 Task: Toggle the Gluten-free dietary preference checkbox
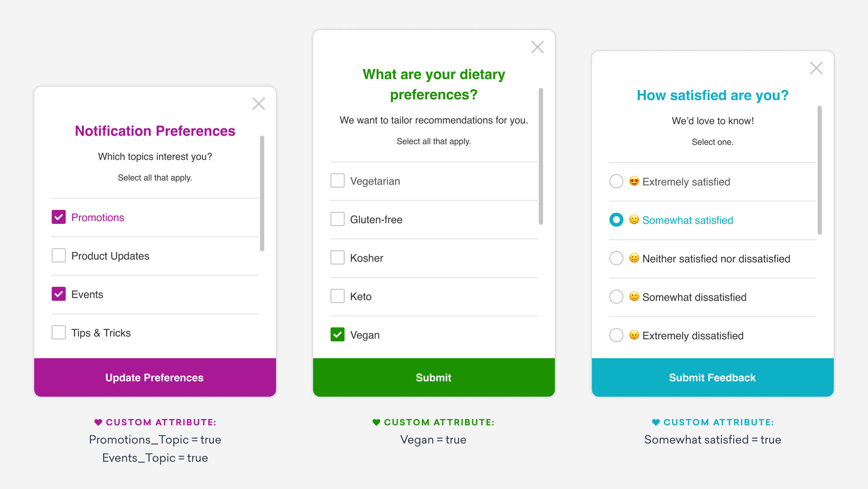coord(338,219)
